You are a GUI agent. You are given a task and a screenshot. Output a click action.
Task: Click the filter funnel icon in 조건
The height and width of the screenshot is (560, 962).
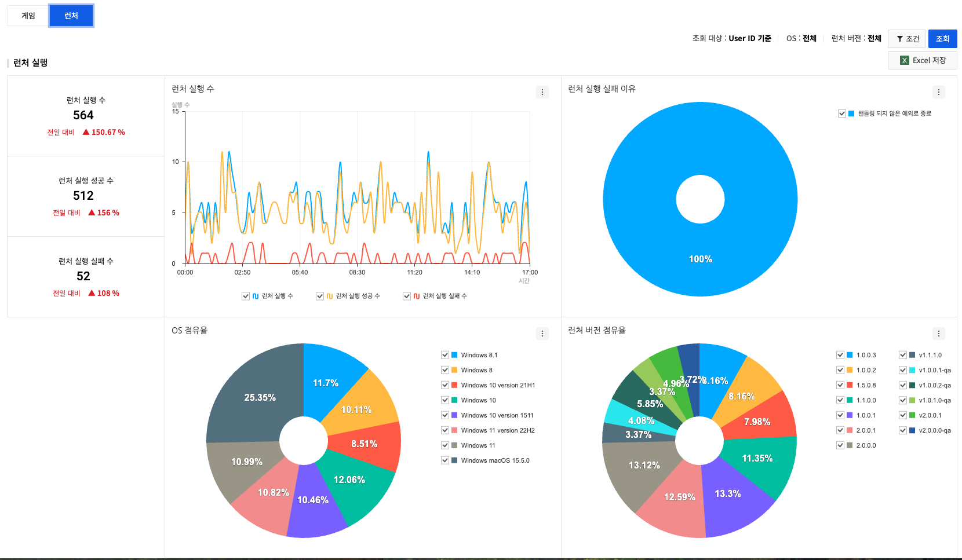(x=899, y=39)
